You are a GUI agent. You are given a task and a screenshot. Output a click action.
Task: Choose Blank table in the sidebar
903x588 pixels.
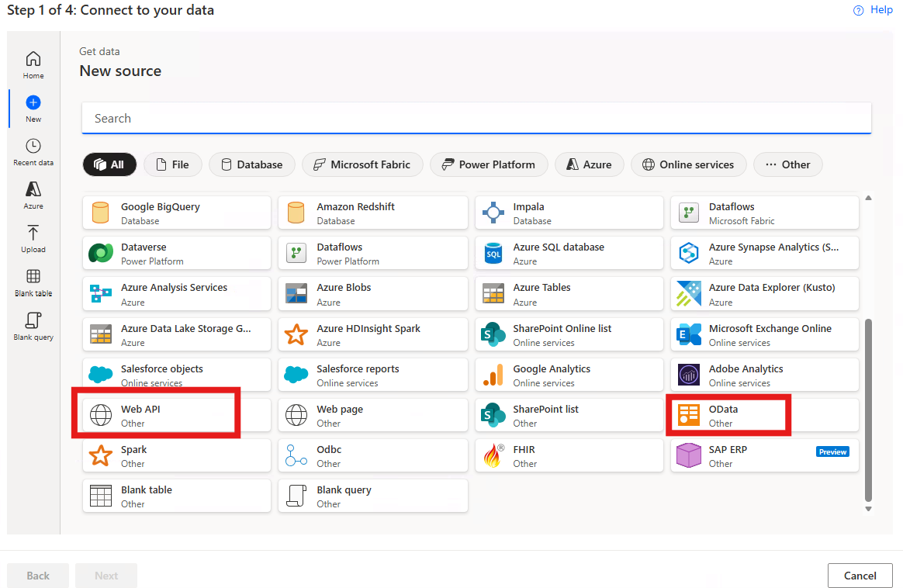pos(33,283)
